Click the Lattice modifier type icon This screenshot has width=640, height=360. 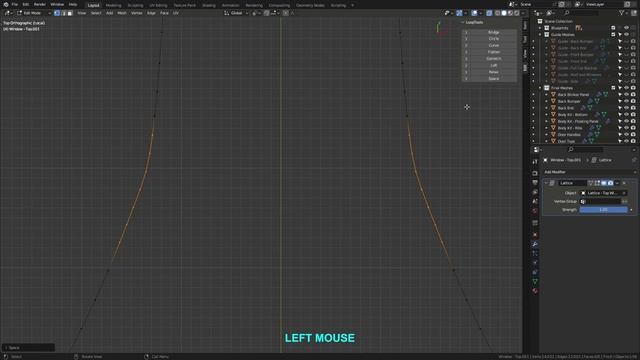tap(552, 183)
